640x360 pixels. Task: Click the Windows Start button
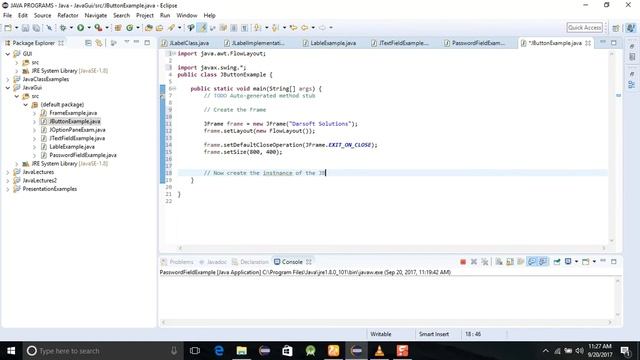pyautogui.click(x=11, y=351)
